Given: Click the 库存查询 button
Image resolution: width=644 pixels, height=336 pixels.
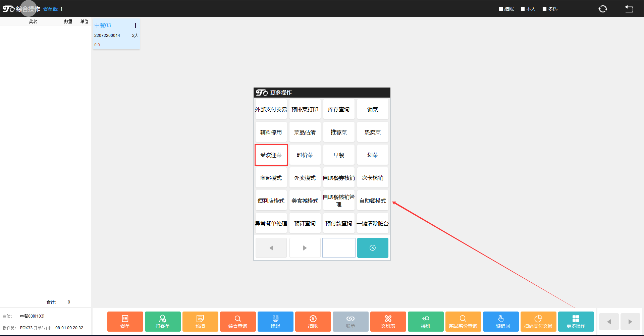Looking at the screenshot, I should [x=339, y=109].
